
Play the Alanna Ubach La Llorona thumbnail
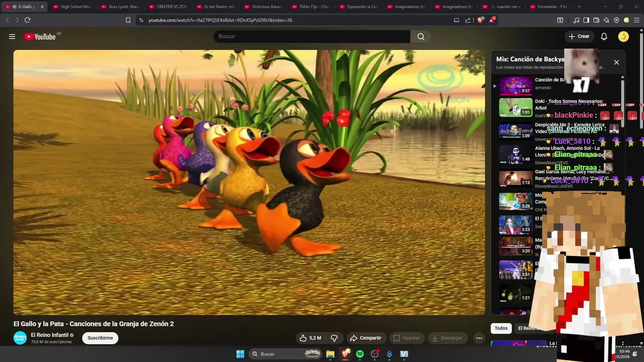[515, 154]
